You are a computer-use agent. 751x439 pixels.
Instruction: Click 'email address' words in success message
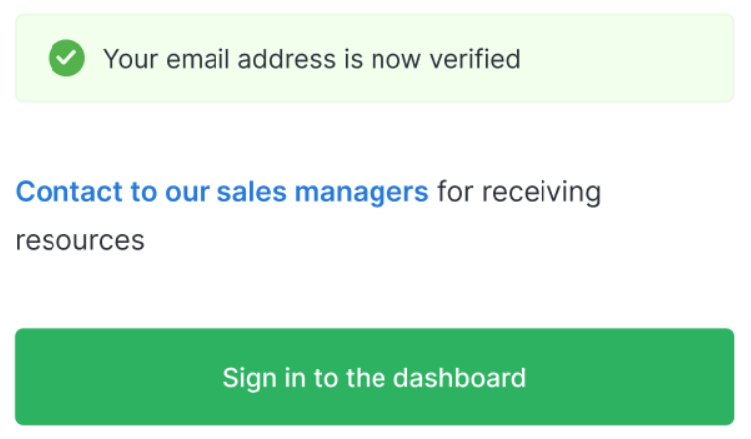pyautogui.click(x=251, y=59)
